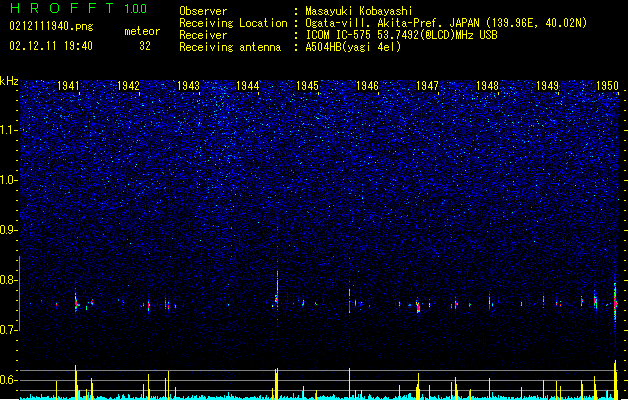Click the strong echo at the 1950 edge
Image resolution: width=629 pixels, height=400 pixels.
(x=615, y=301)
